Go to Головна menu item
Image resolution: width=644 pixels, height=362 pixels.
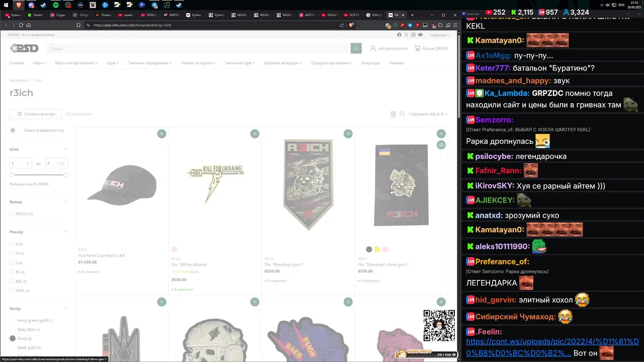(x=17, y=63)
